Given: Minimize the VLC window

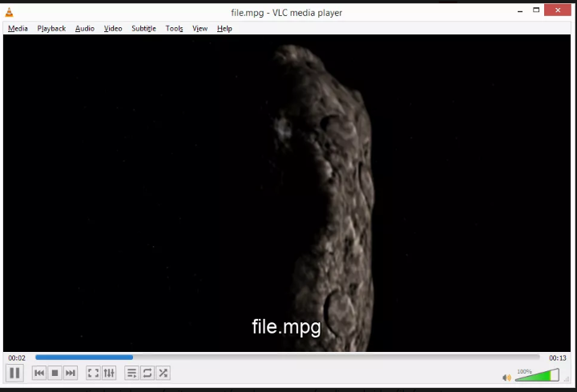Looking at the screenshot, I should click(x=520, y=11).
